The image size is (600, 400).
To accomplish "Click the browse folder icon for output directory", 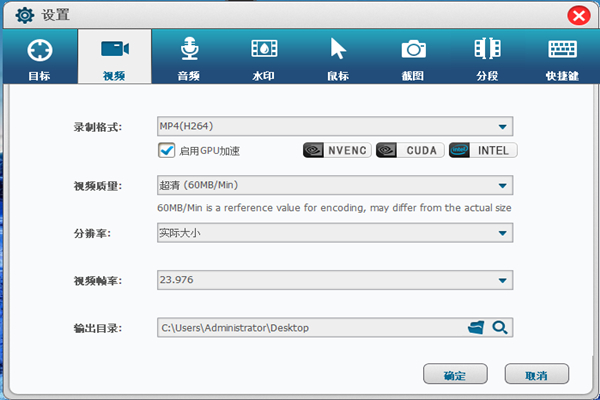I will click(476, 327).
